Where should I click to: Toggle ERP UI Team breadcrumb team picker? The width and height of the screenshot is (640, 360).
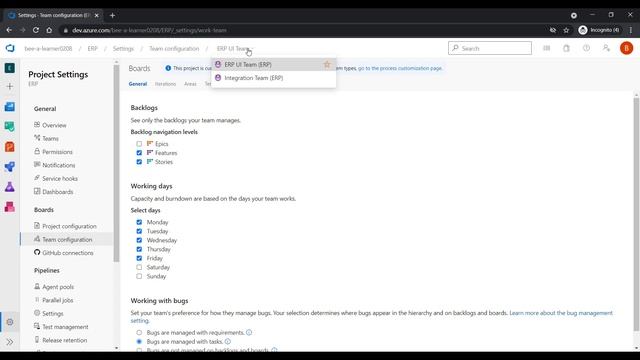click(234, 49)
